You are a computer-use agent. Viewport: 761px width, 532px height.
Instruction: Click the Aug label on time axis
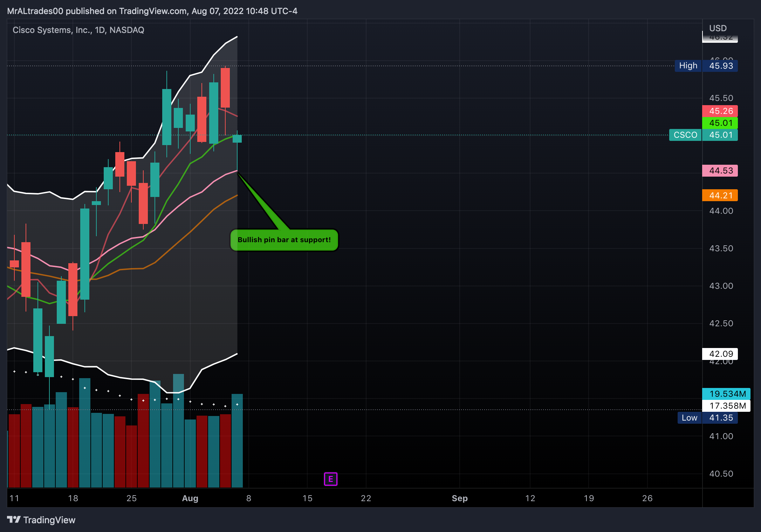(190, 498)
